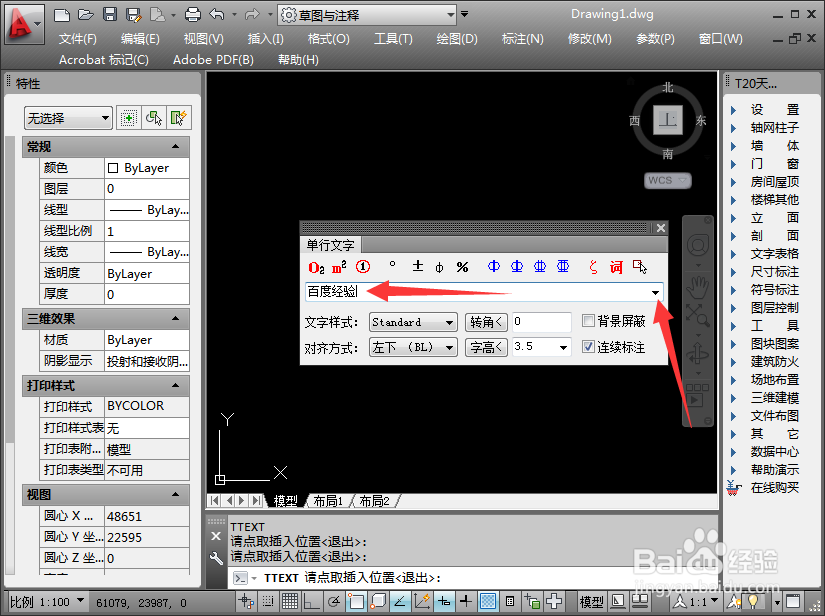Image resolution: width=825 pixels, height=616 pixels.
Task: Click the 转角< button
Action: click(x=486, y=322)
